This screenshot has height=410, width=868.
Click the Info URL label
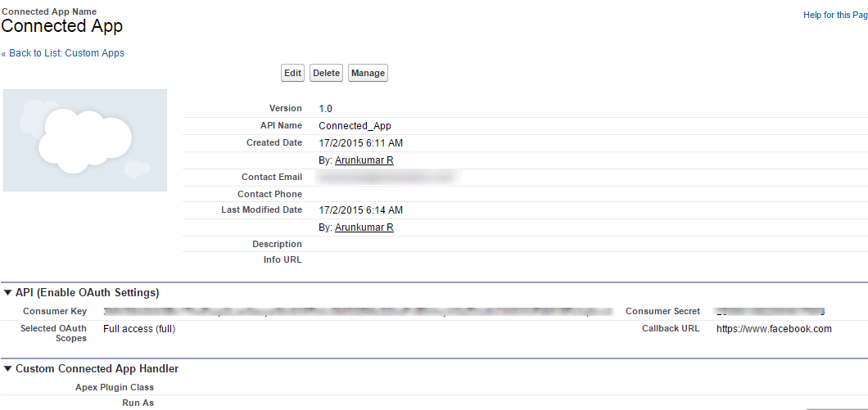tap(283, 259)
